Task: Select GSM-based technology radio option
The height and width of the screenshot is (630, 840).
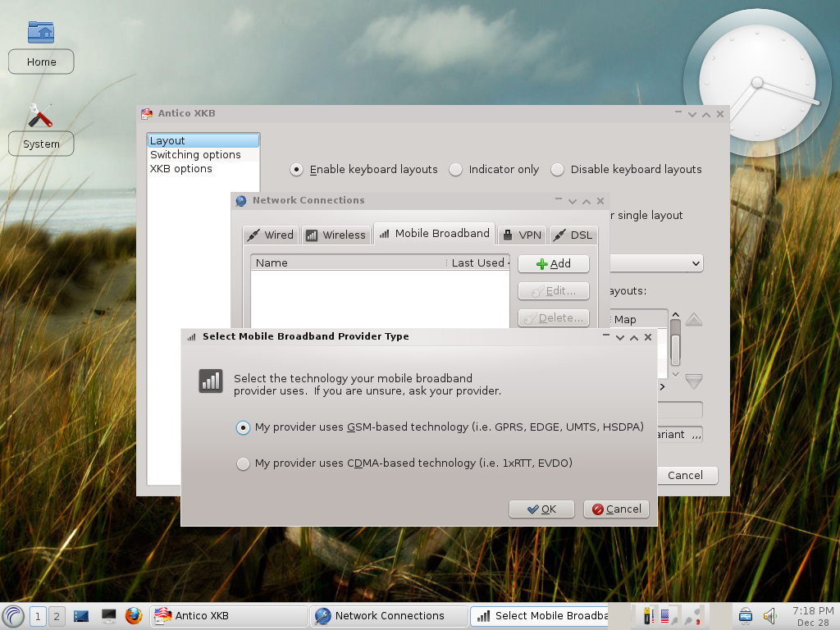Action: [x=243, y=427]
